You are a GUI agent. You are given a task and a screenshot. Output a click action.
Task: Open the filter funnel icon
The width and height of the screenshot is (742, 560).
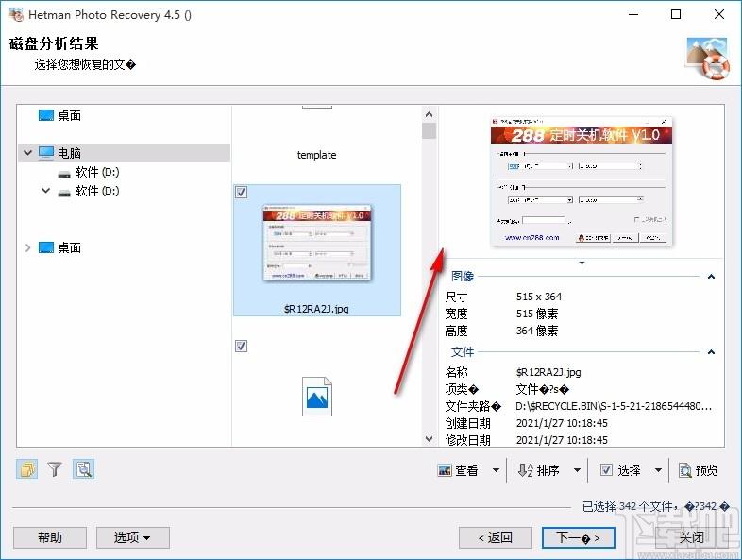point(55,469)
